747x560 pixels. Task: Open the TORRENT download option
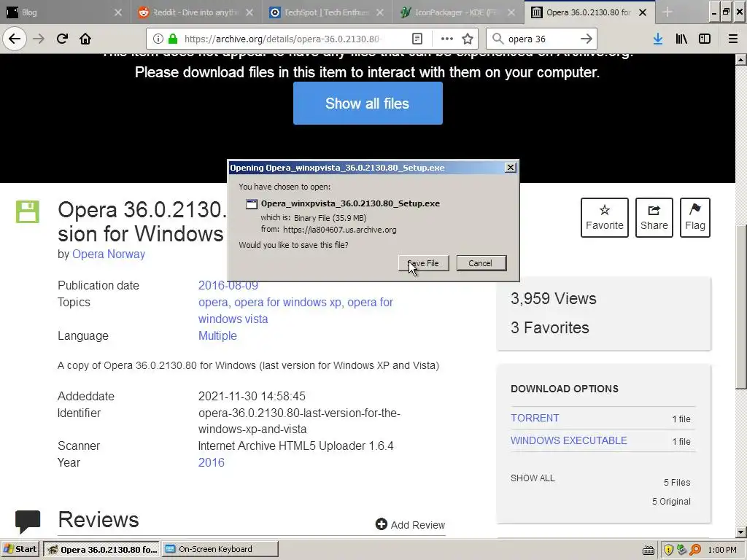coord(535,418)
